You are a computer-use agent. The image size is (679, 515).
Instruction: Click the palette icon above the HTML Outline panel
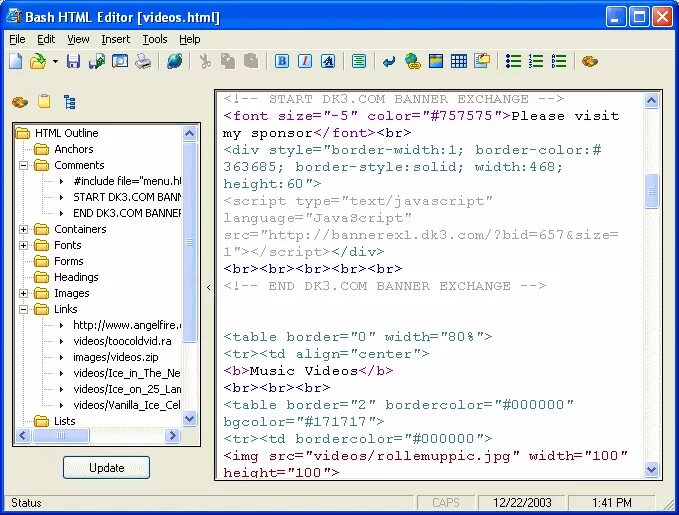(x=20, y=103)
